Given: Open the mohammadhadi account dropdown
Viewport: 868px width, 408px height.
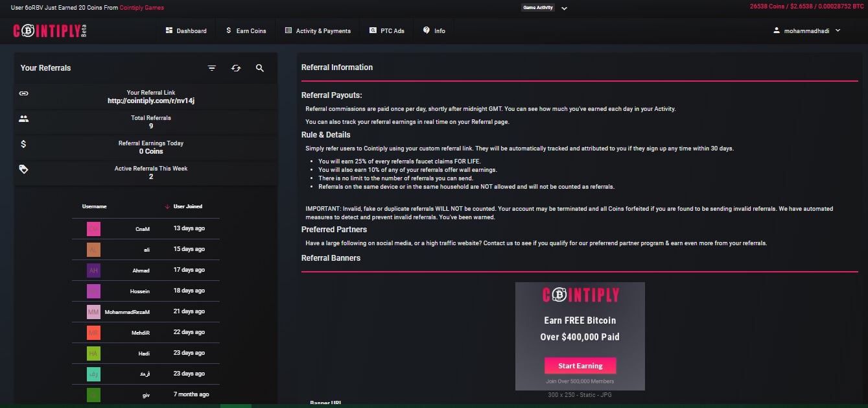Looking at the screenshot, I should pos(807,30).
